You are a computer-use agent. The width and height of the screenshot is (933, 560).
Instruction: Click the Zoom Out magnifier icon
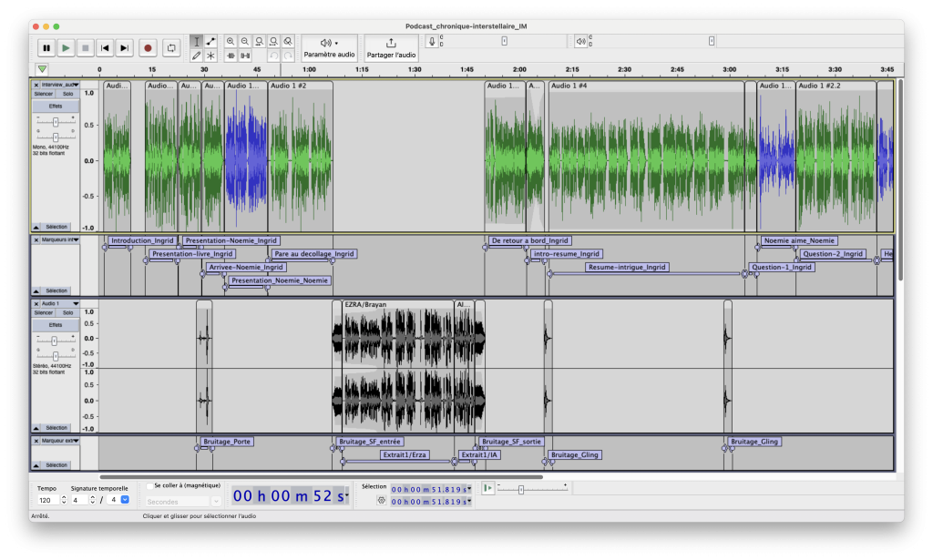click(244, 42)
